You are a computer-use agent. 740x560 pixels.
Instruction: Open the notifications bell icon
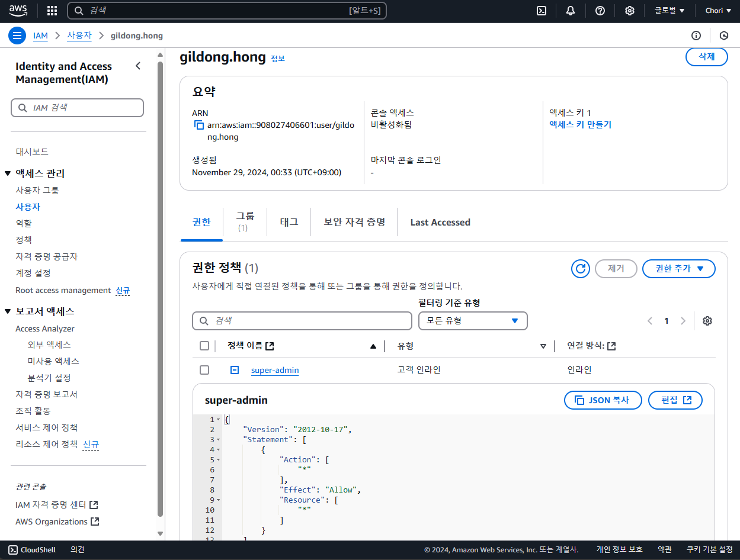click(571, 11)
